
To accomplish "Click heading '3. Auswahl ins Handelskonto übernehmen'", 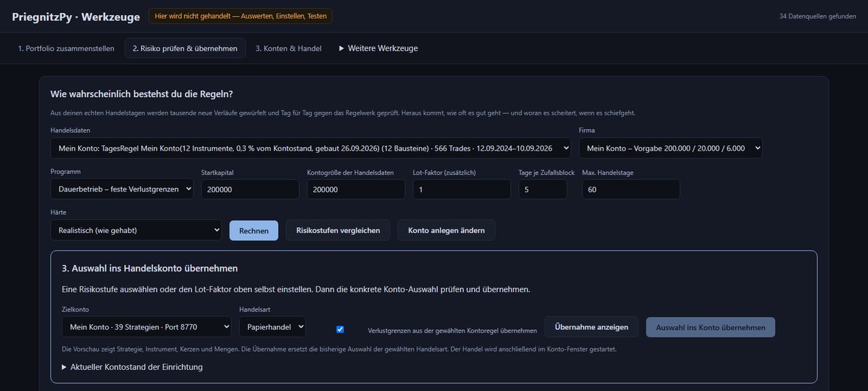I will pos(150,268).
